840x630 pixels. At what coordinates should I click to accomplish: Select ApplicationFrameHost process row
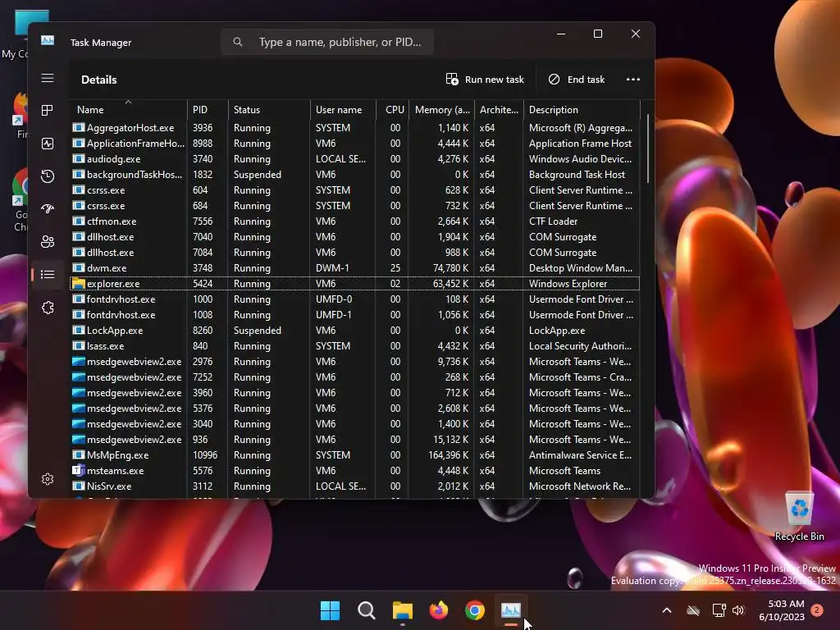coord(354,143)
